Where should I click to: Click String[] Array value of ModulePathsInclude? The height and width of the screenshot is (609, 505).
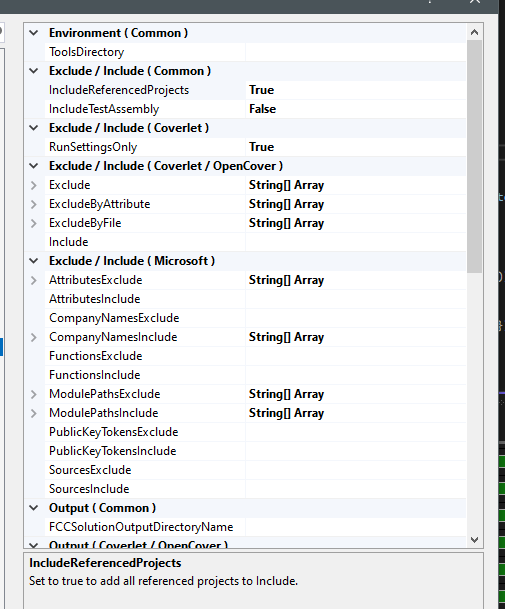click(286, 413)
